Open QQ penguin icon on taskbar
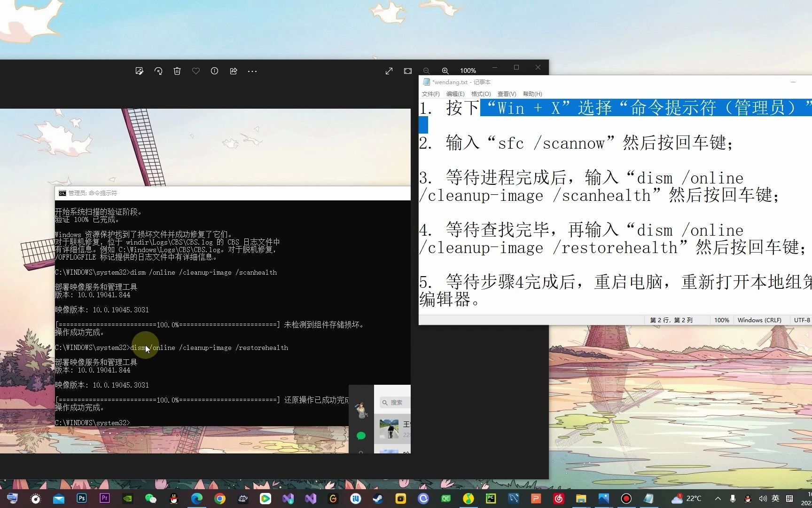 pos(174,499)
